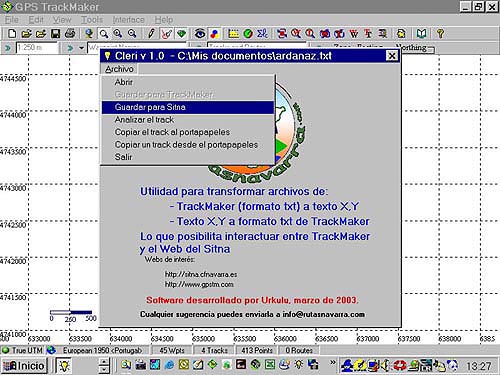
Task: Select the magnifier zoom tool
Action: pyautogui.click(x=104, y=34)
